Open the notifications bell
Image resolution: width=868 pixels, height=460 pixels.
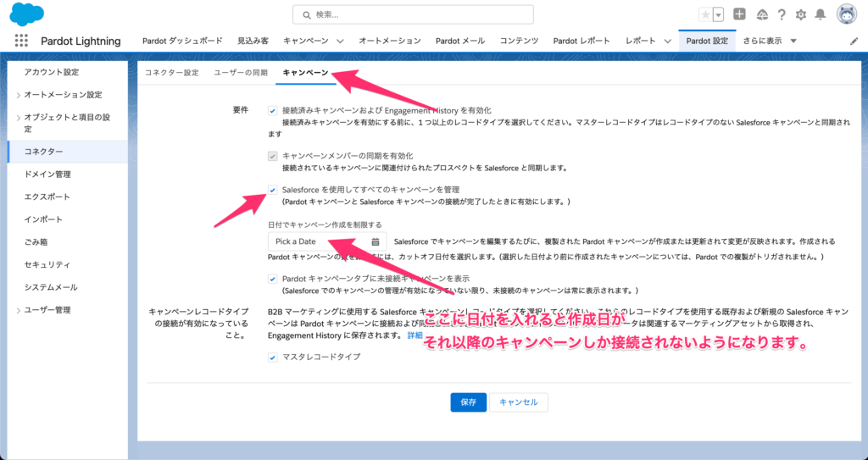coord(821,15)
